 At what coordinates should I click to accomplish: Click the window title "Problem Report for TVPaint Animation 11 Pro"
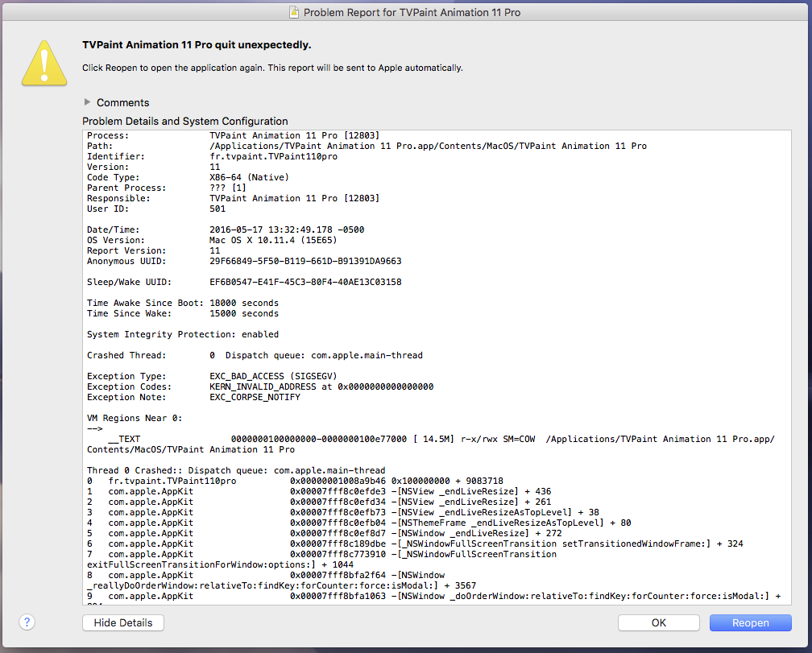(x=412, y=12)
